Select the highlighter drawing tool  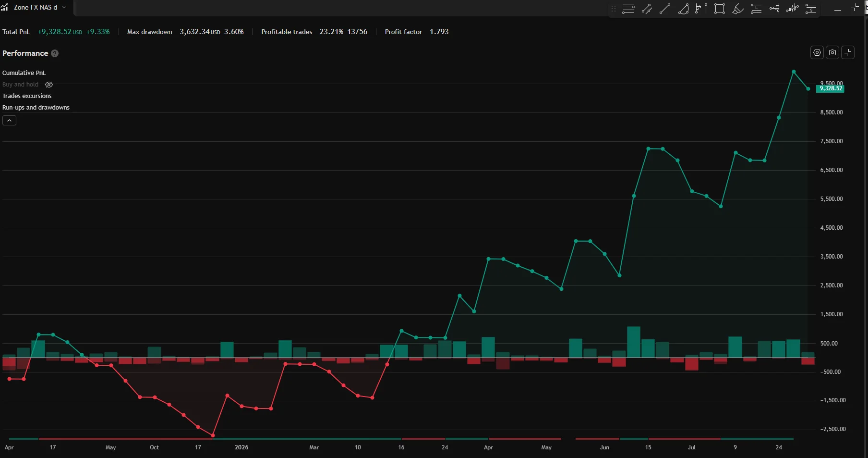click(738, 9)
